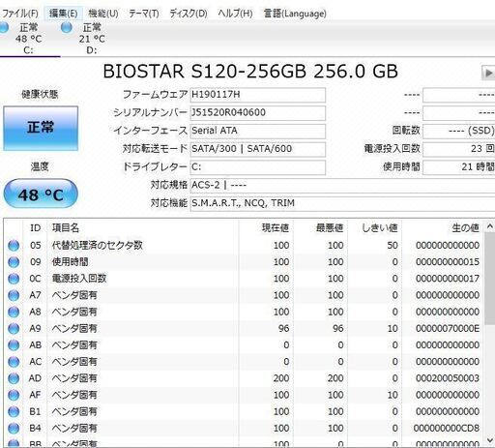Screen dimensions: 495x448
Task: Open the ディスク(D) menu
Action: point(189,14)
